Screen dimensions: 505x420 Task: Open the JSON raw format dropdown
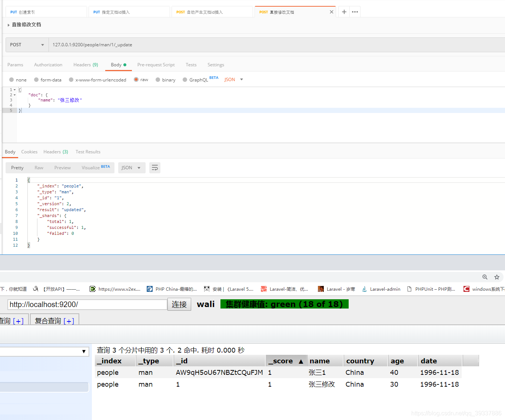(x=234, y=80)
